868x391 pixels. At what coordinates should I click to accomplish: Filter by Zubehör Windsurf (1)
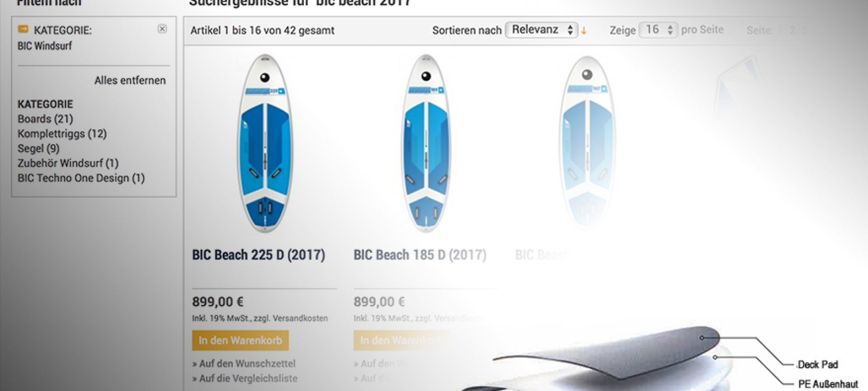(68, 163)
